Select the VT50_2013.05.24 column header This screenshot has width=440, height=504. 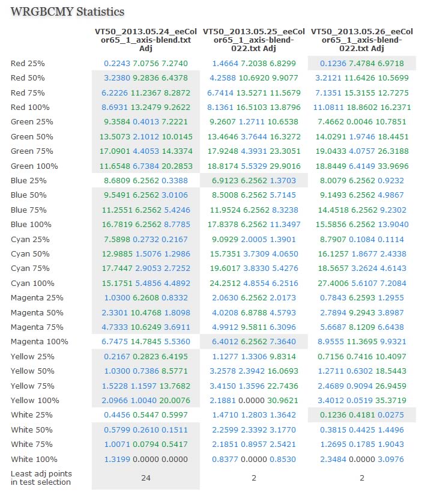click(x=146, y=40)
